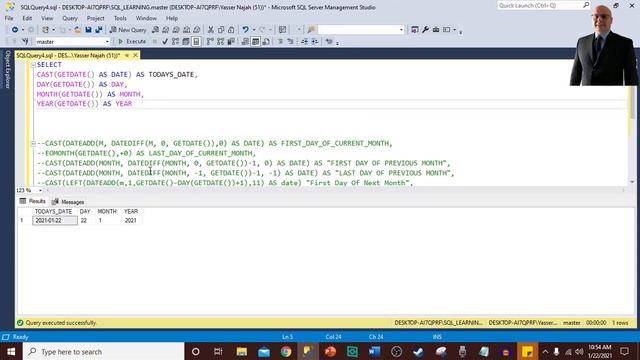The image size is (640, 360).
Task: Click the Save All icon
Action: coord(99,30)
